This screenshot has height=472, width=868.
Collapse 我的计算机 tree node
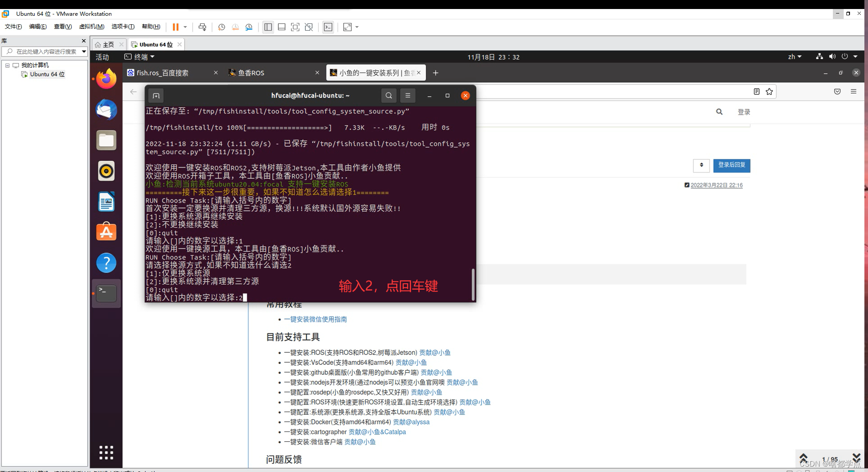click(7, 65)
